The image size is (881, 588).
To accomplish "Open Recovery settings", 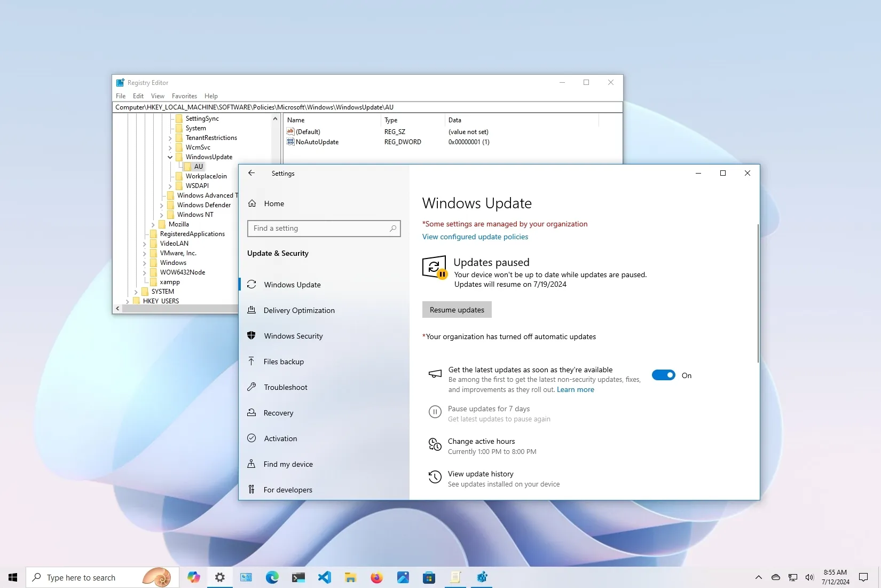I will [x=278, y=413].
